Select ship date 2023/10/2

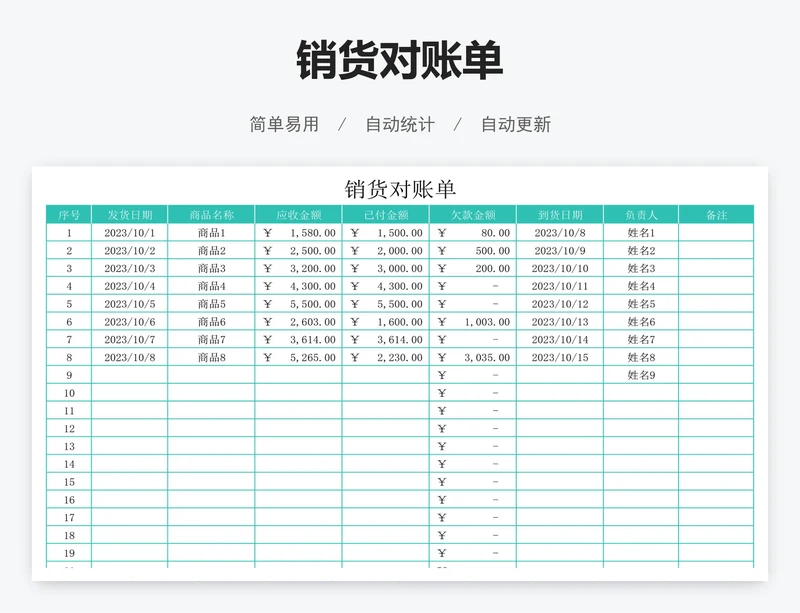[130, 251]
